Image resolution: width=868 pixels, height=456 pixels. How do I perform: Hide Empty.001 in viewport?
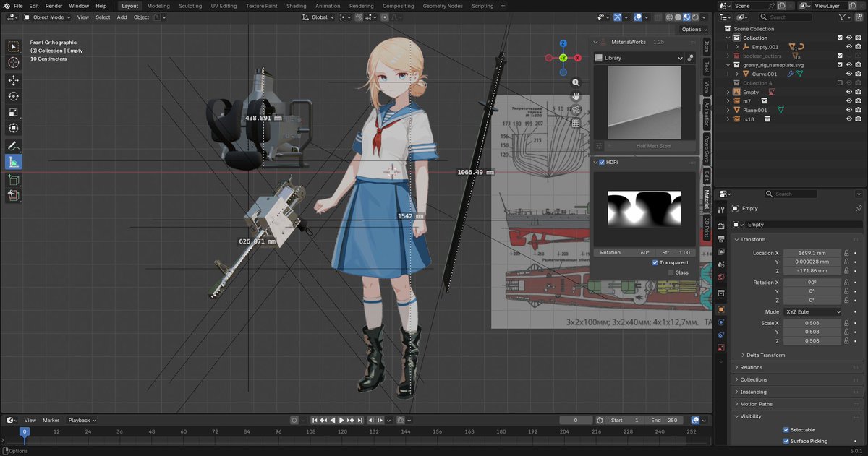click(849, 47)
